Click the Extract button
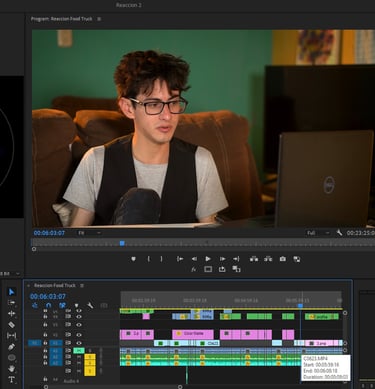The image size is (375, 389). coord(268,259)
